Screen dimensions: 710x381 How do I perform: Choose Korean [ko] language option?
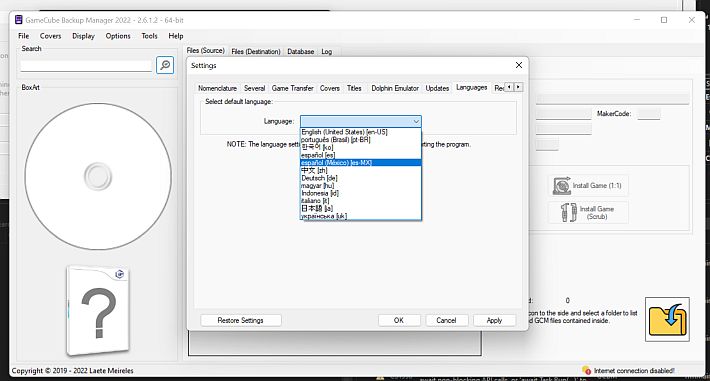pyautogui.click(x=360, y=147)
